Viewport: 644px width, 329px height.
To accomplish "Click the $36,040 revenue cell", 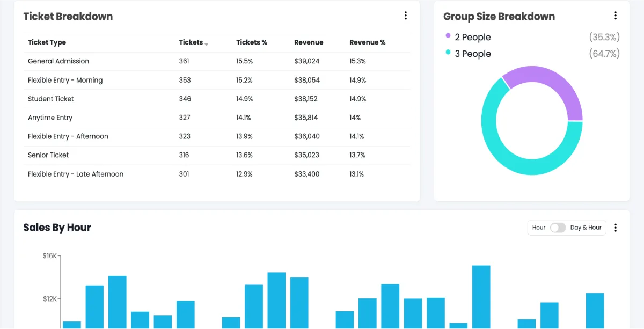I will (307, 136).
